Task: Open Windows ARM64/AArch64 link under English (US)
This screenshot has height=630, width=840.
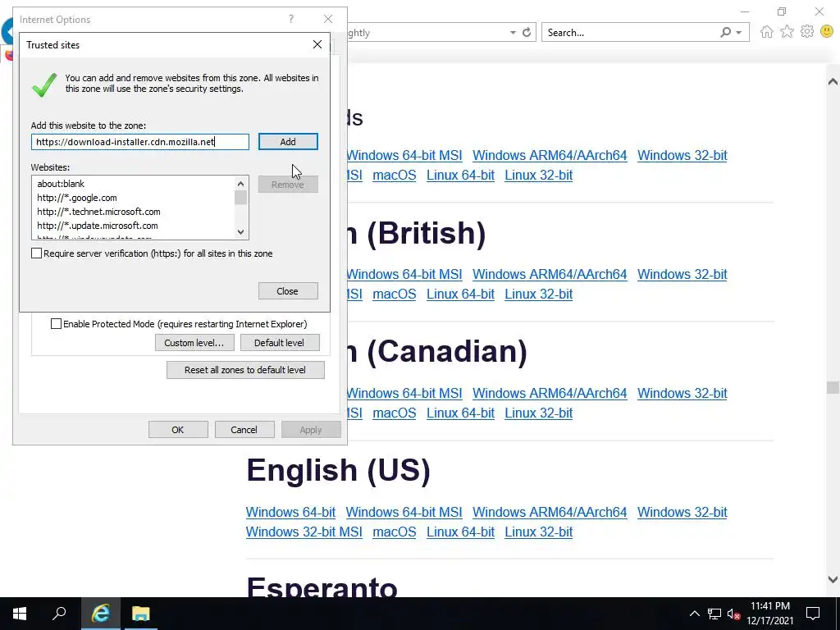Action: (550, 512)
